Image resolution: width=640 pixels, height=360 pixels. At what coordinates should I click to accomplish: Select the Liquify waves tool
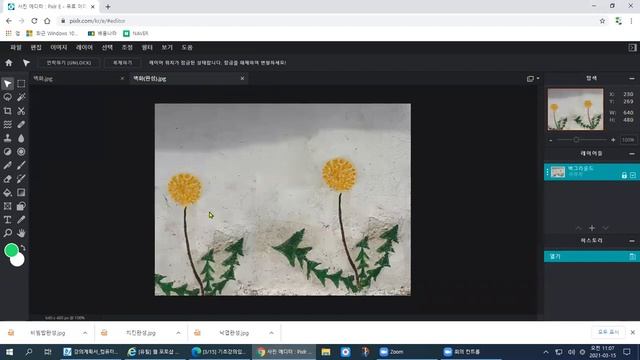[x=7, y=124]
